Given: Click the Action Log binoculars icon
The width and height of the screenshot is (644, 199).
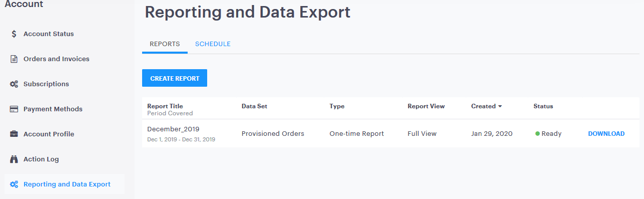Looking at the screenshot, I should 14,159.
